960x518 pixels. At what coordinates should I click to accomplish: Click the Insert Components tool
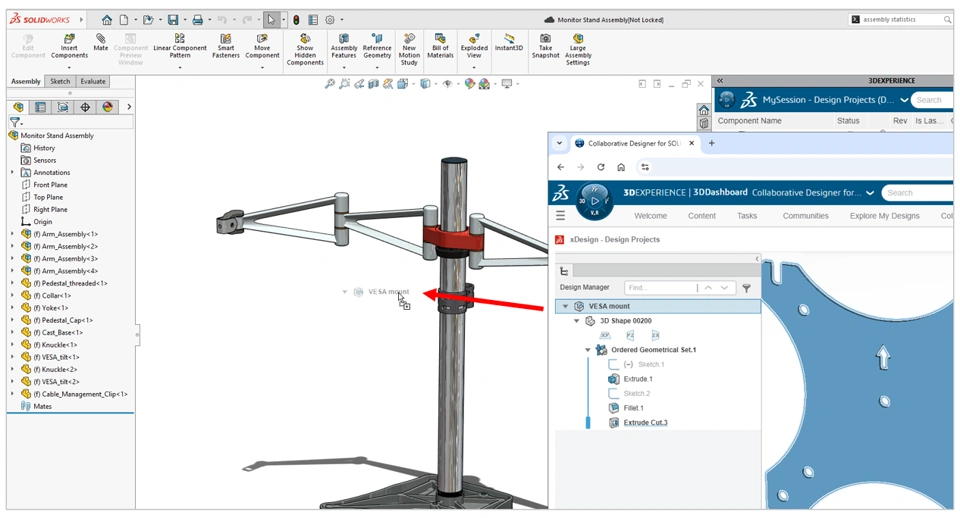pos(69,47)
